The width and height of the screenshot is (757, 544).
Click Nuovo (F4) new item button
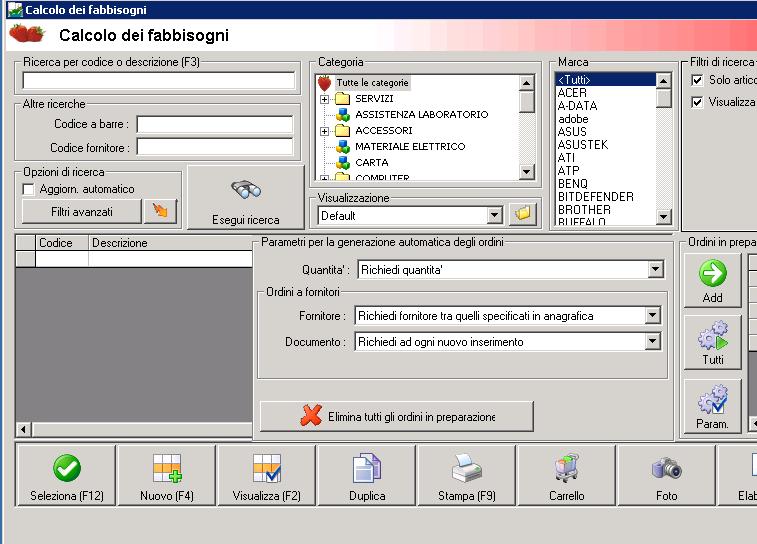click(167, 475)
